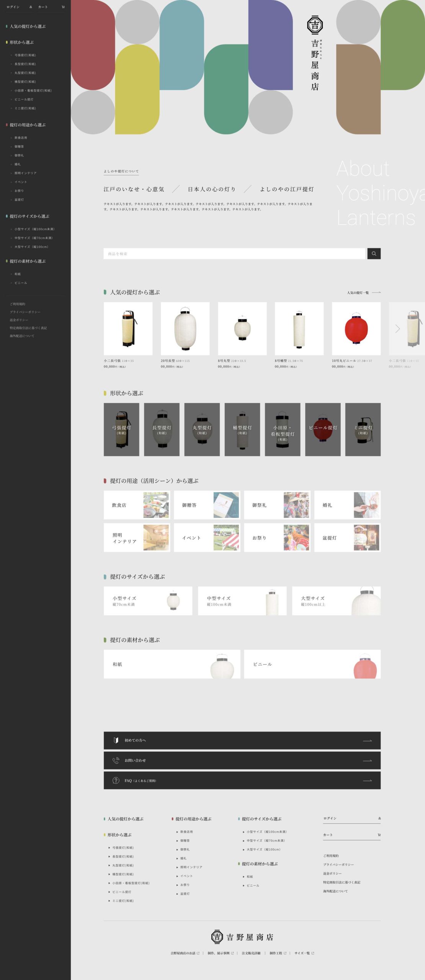Image resolution: width=425 pixels, height=980 pixels.
Task: Click the phone icon for お問い合わせ
Action: (x=116, y=760)
